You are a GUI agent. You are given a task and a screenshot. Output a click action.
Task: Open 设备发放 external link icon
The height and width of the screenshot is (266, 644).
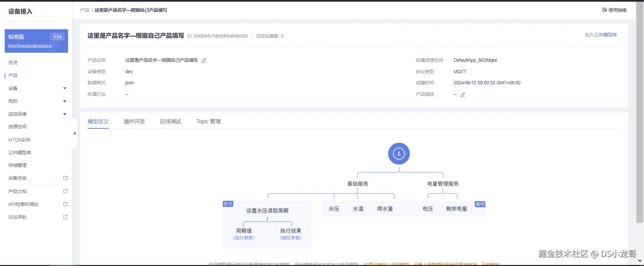coord(65,178)
